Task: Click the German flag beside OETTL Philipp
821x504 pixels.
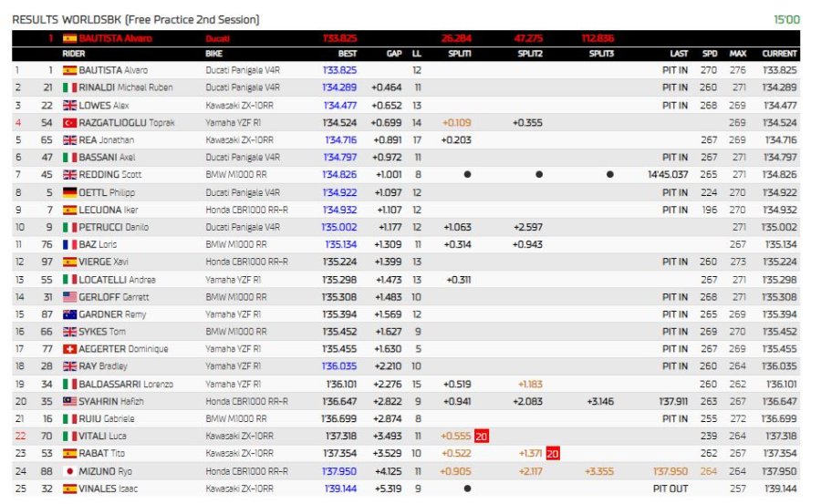Action: pyautogui.click(x=69, y=192)
